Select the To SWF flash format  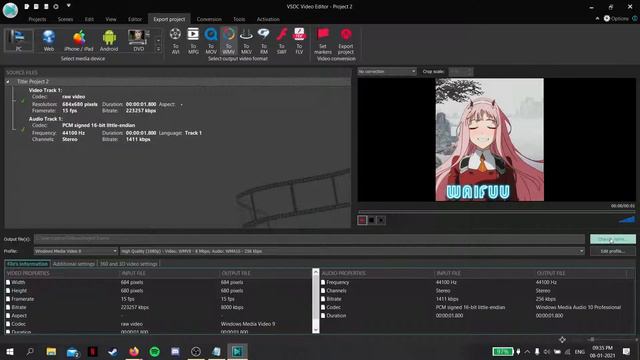(x=282, y=41)
